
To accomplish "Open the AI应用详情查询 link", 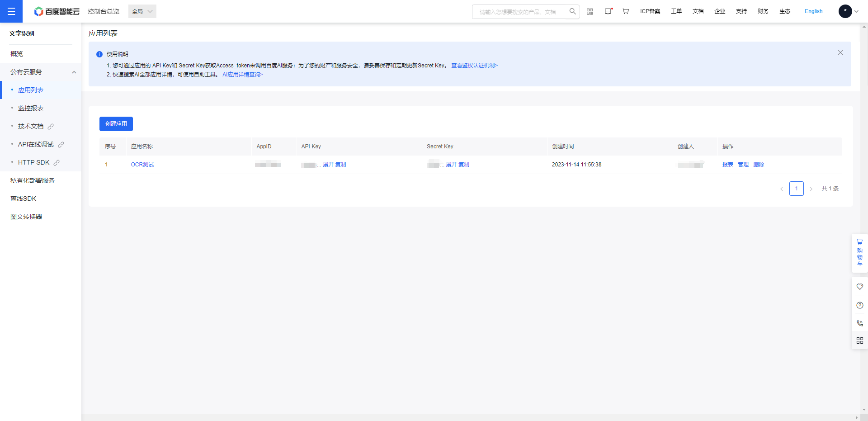I will (x=243, y=75).
